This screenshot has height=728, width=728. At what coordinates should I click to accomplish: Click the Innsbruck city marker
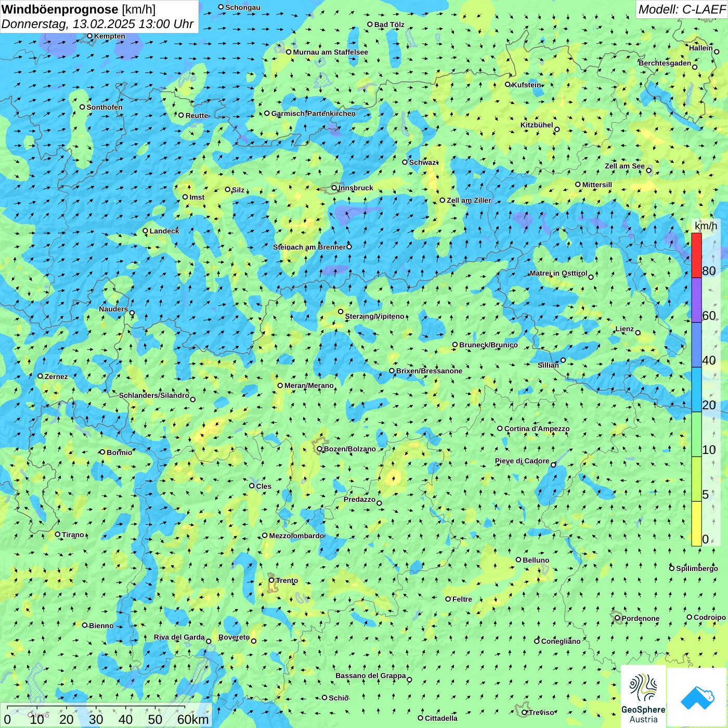coord(334,188)
